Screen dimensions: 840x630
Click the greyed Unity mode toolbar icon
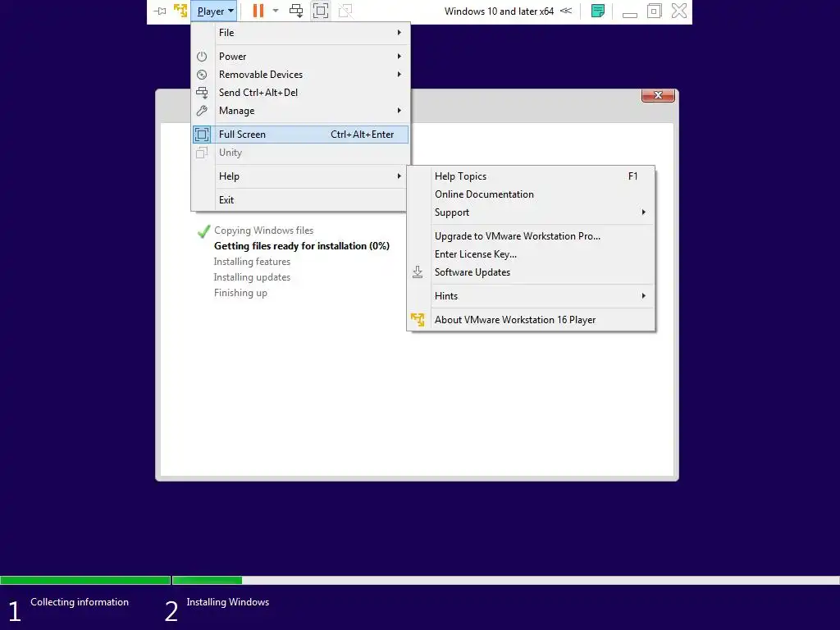click(345, 11)
